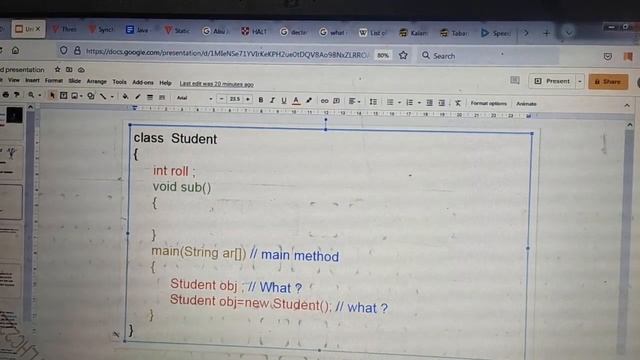The image size is (640, 360).
Task: Open the Align text dropdown
Action: coord(354,101)
